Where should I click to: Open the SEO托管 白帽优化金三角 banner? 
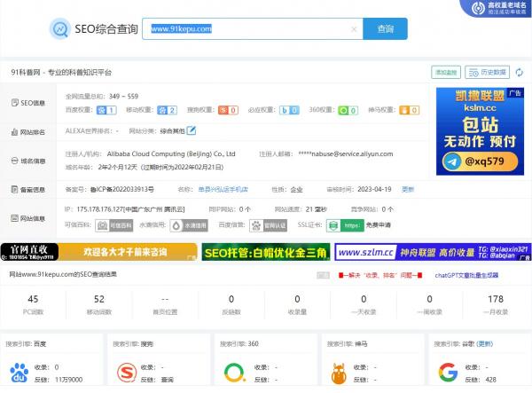coord(266,252)
